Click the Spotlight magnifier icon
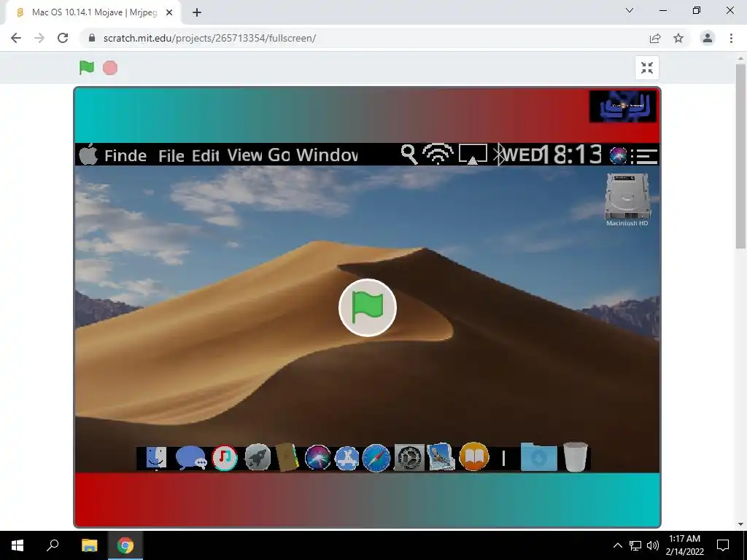Viewport: 747px width, 560px height. click(x=409, y=155)
